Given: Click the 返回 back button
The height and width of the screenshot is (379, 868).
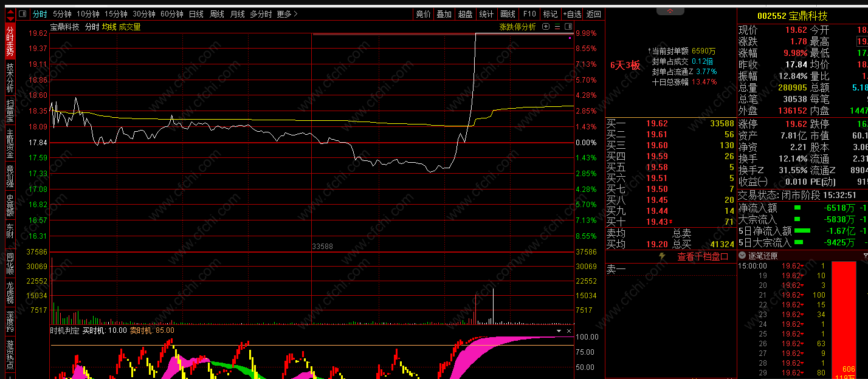Looking at the screenshot, I should pos(593,14).
